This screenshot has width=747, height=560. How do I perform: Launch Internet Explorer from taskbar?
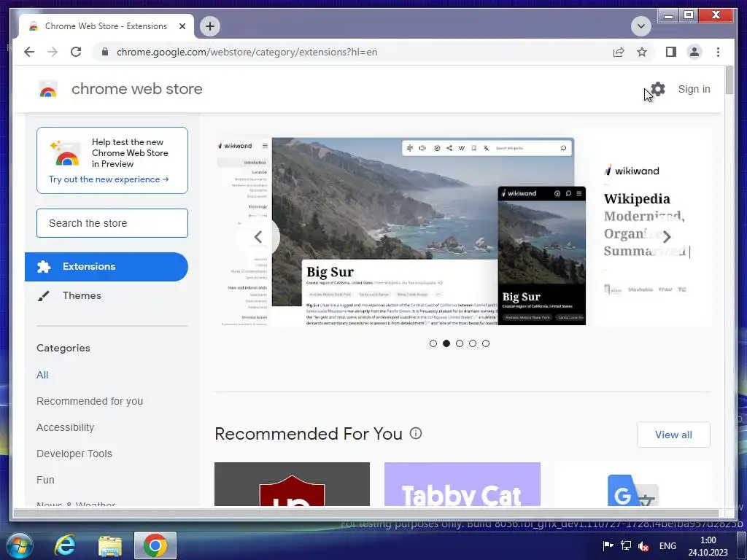64,545
